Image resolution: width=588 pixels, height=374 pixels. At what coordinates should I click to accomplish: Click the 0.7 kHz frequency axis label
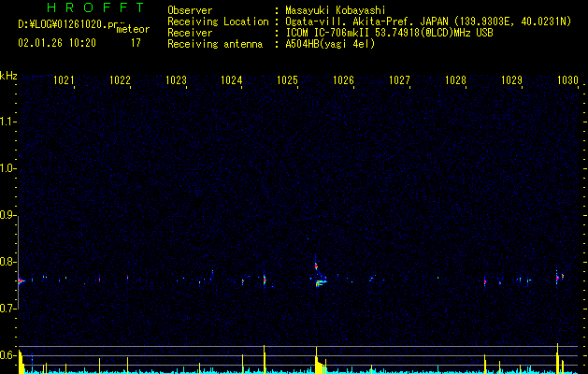7,309
